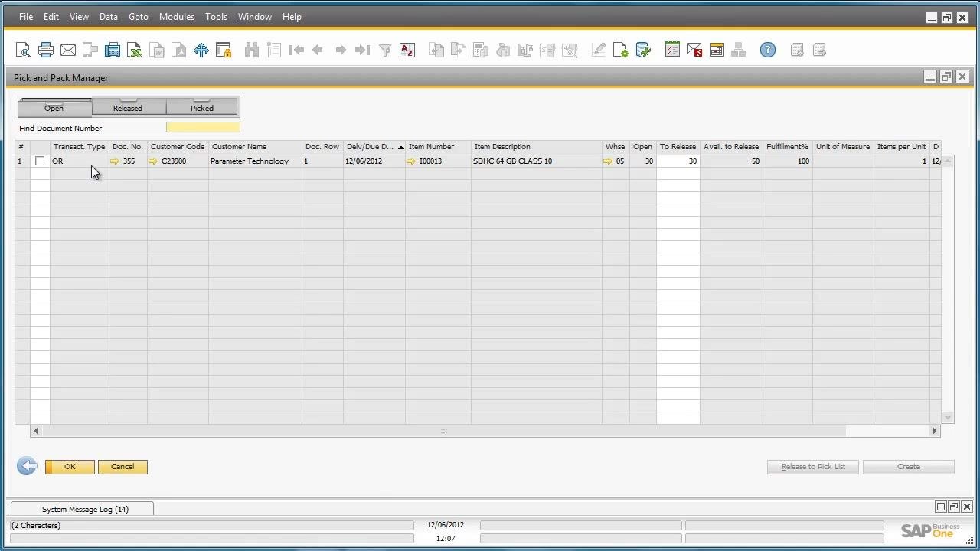Click the Create button

908,467
